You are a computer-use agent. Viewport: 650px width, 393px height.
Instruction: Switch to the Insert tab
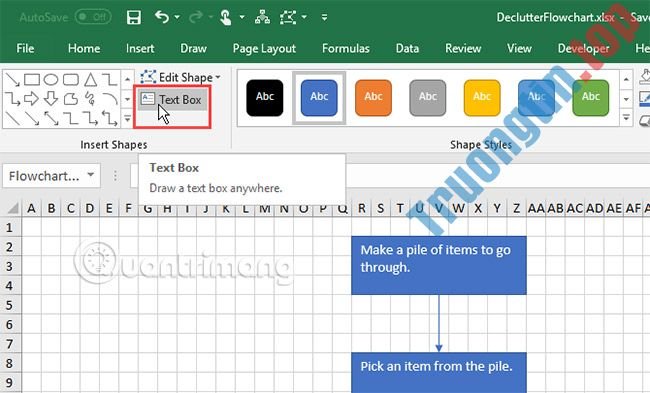140,49
